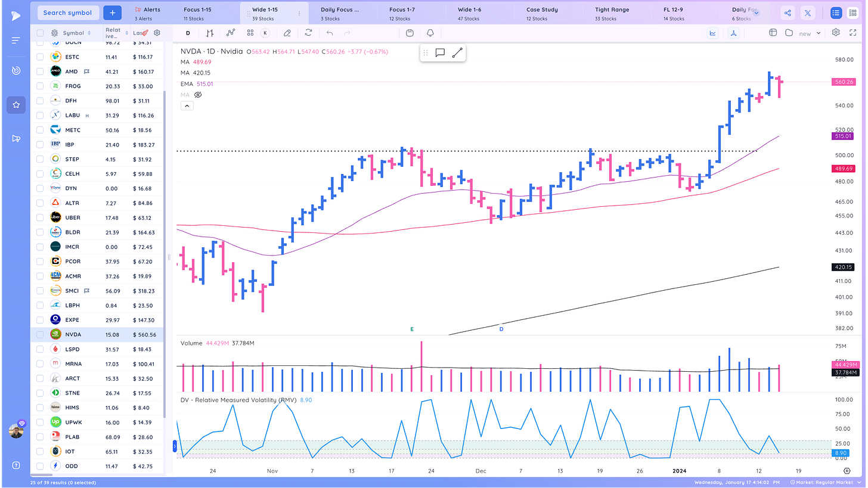Check the box for HIMS row

point(40,408)
